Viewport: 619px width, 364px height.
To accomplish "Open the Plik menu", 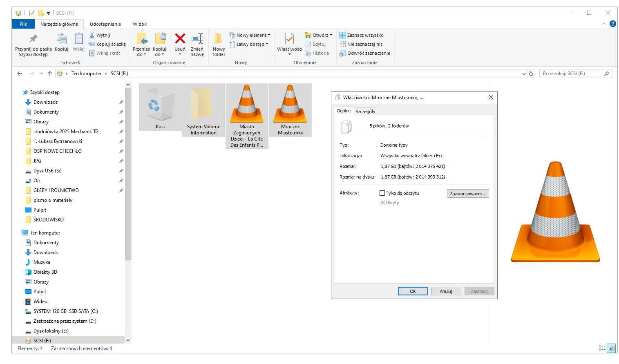I will tap(23, 24).
